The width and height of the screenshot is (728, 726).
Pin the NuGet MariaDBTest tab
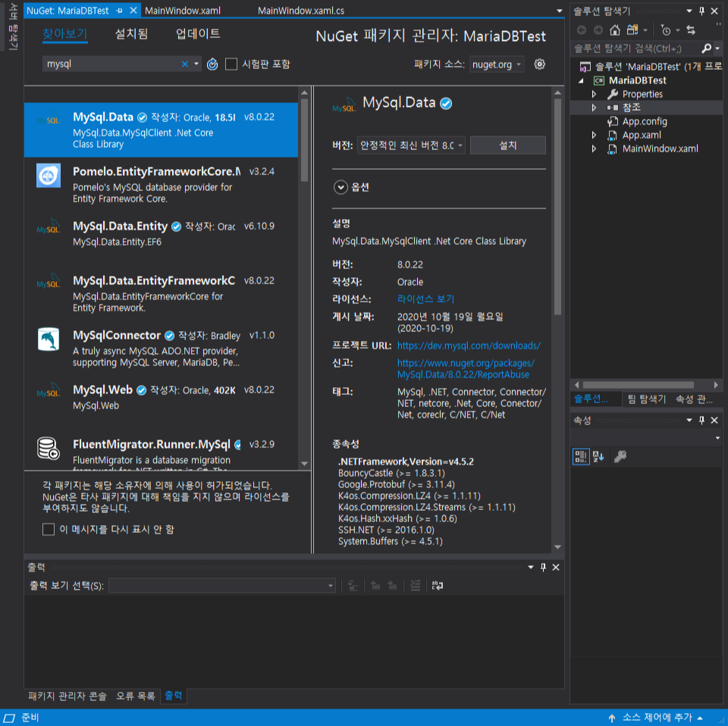coord(119,10)
